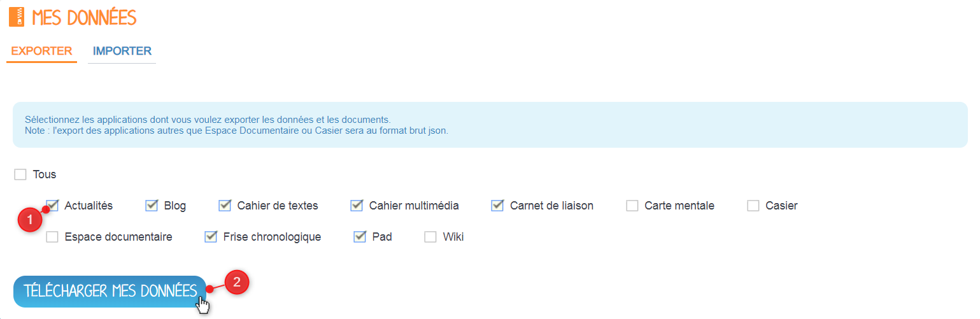The height and width of the screenshot is (319, 980).
Task: Uncheck the Pad checkbox
Action: 360,237
